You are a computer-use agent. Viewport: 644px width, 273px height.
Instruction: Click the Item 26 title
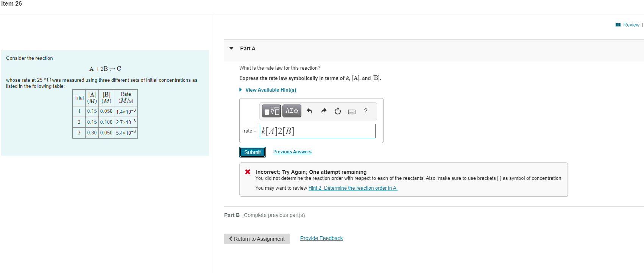(11, 4)
